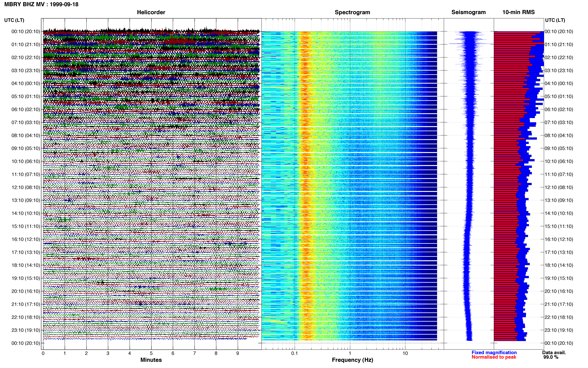Image resolution: width=588 pixels, height=368 pixels.
Task: Click left time label '04:10 (00:10)'
Action: (26, 83)
